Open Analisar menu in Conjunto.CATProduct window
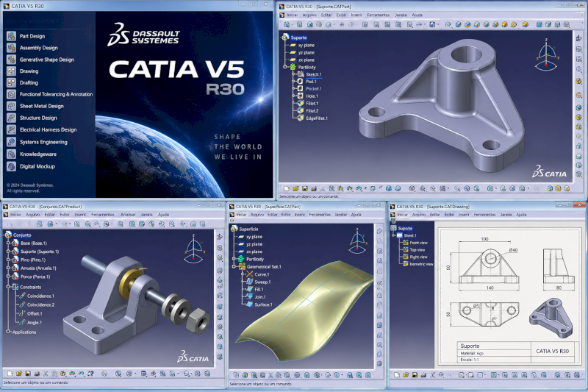The height and width of the screenshot is (392, 588). 128,215
